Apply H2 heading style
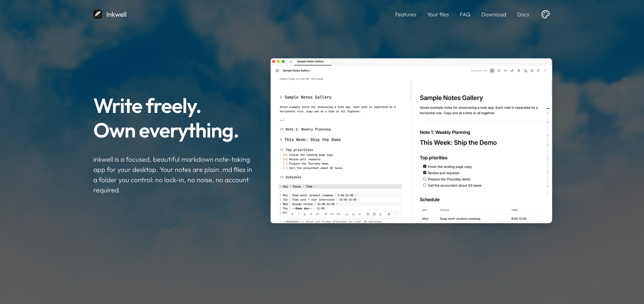 pyautogui.click(x=332, y=214)
